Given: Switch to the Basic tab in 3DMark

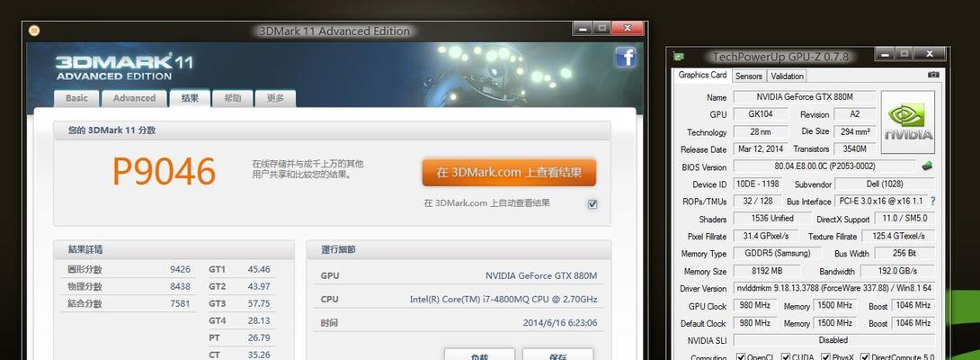Looking at the screenshot, I should coord(77,98).
